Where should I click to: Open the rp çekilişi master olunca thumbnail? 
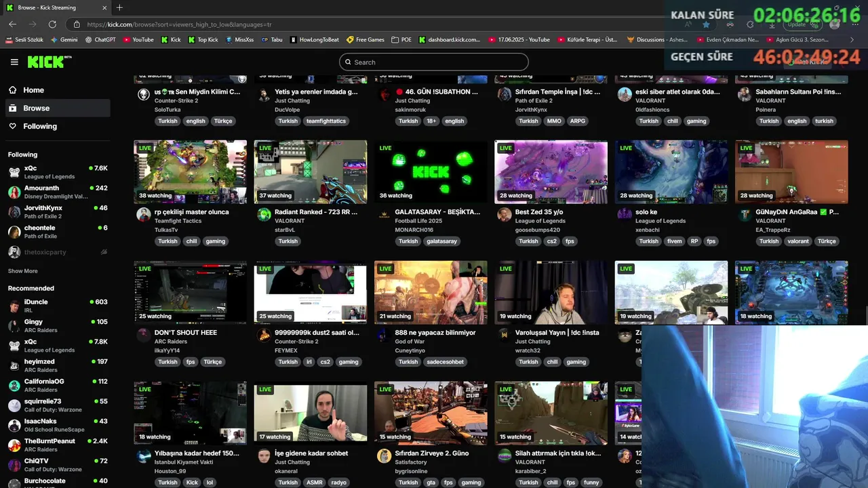point(191,172)
